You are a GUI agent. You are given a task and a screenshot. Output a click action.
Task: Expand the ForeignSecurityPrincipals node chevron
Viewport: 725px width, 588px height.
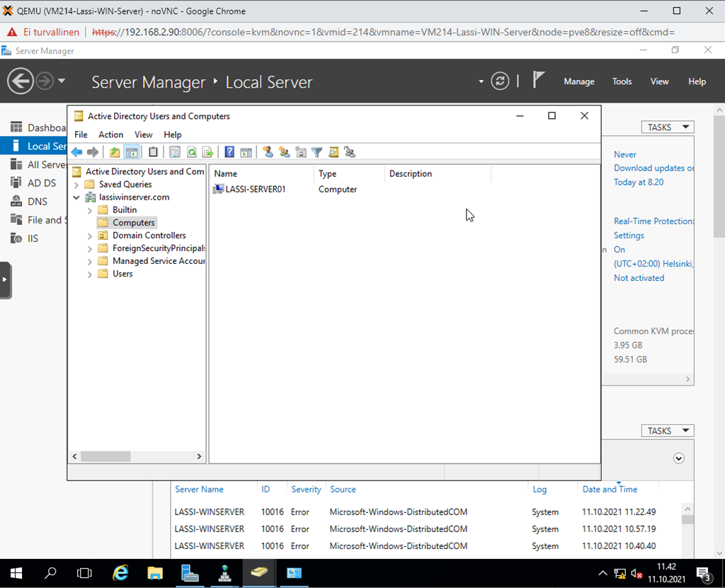pos(90,249)
